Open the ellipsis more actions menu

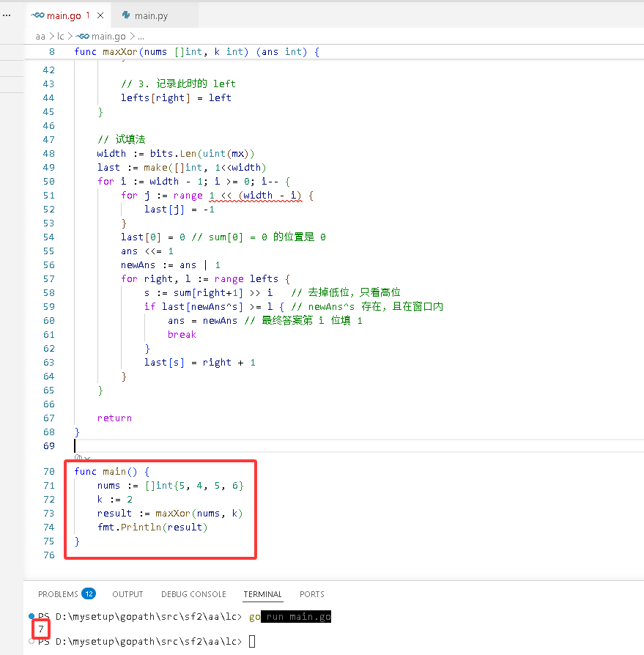7,15
